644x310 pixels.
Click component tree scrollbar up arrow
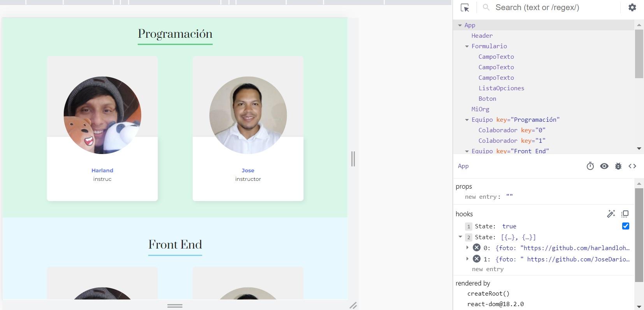pyautogui.click(x=639, y=25)
